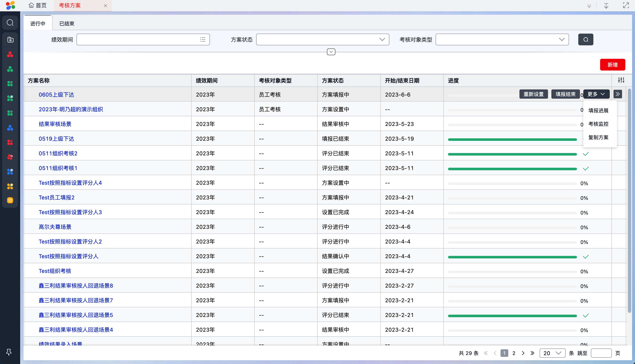Click the top-right download arrow icon

pos(606,5)
